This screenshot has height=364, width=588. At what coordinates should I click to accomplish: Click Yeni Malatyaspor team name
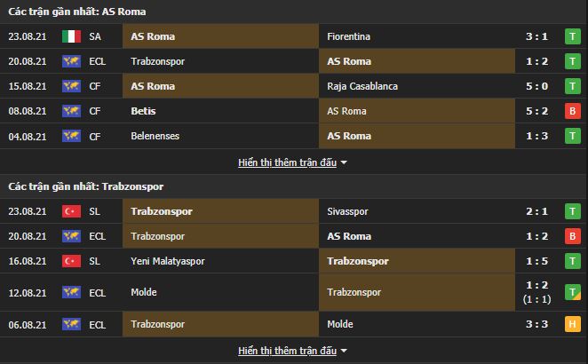[x=165, y=261]
